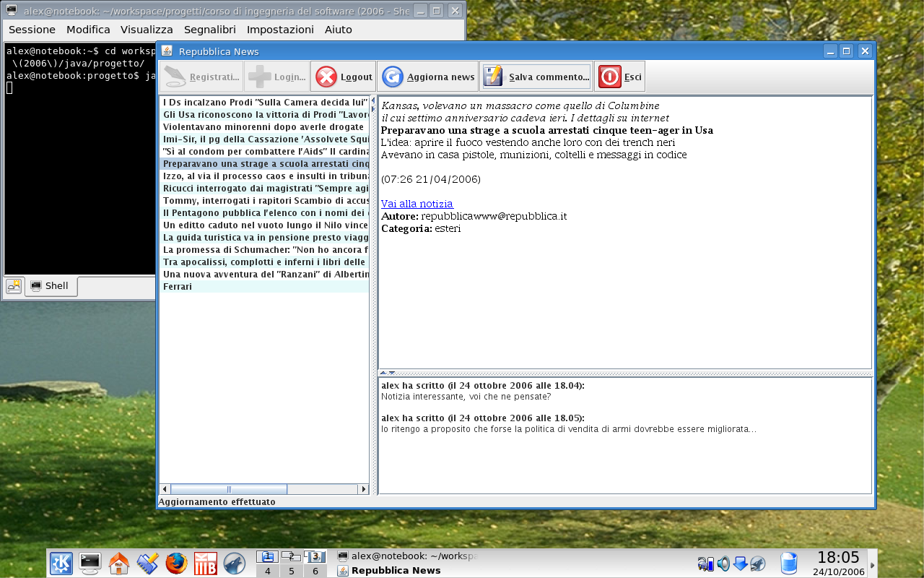
Task: Open the Impostazioni menu
Action: (280, 30)
